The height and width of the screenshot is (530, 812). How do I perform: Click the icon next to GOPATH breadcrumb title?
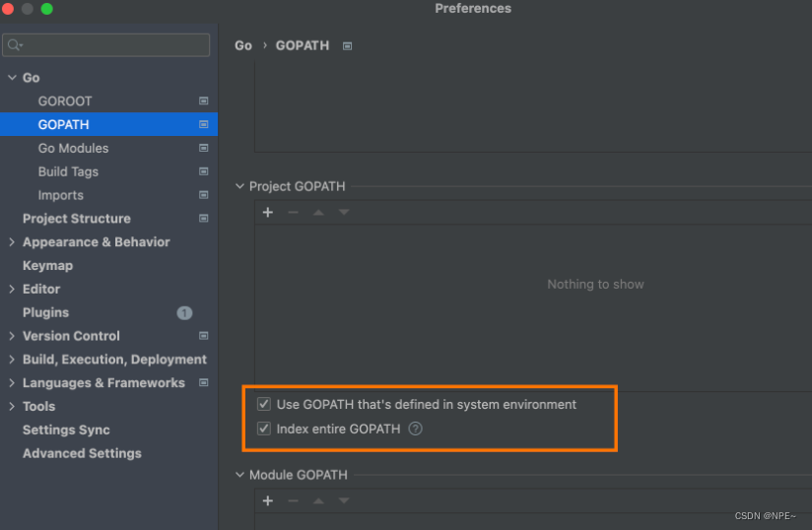(347, 46)
